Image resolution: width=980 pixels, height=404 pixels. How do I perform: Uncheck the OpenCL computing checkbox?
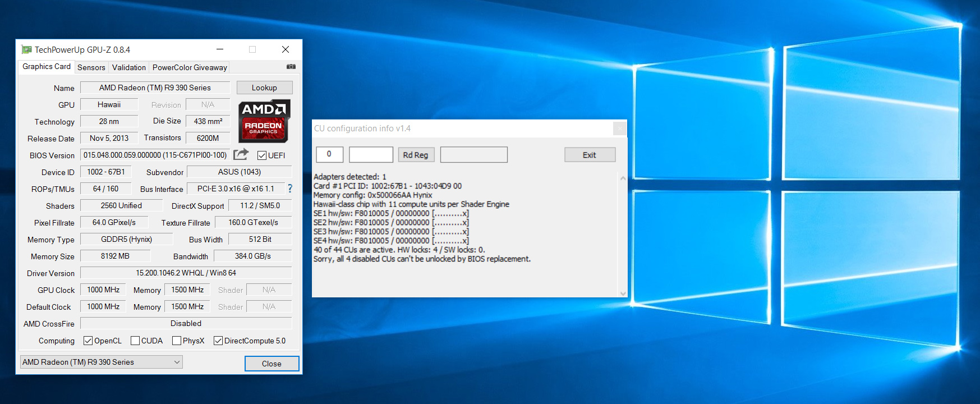coord(88,341)
